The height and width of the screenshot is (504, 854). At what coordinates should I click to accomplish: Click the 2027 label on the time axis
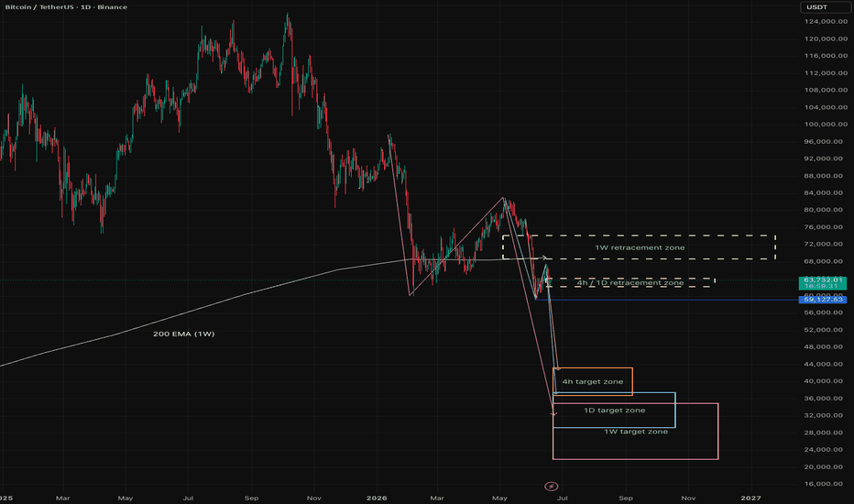point(751,498)
